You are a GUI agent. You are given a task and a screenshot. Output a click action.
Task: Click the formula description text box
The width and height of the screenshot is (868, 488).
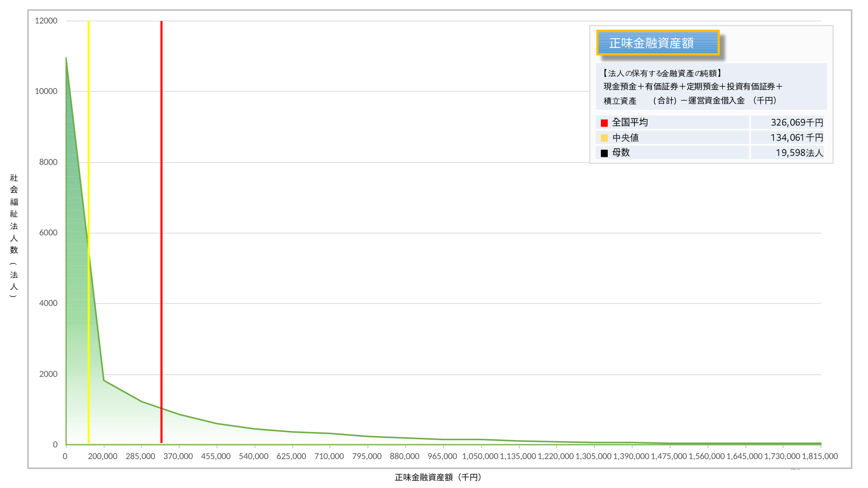pyautogui.click(x=711, y=87)
